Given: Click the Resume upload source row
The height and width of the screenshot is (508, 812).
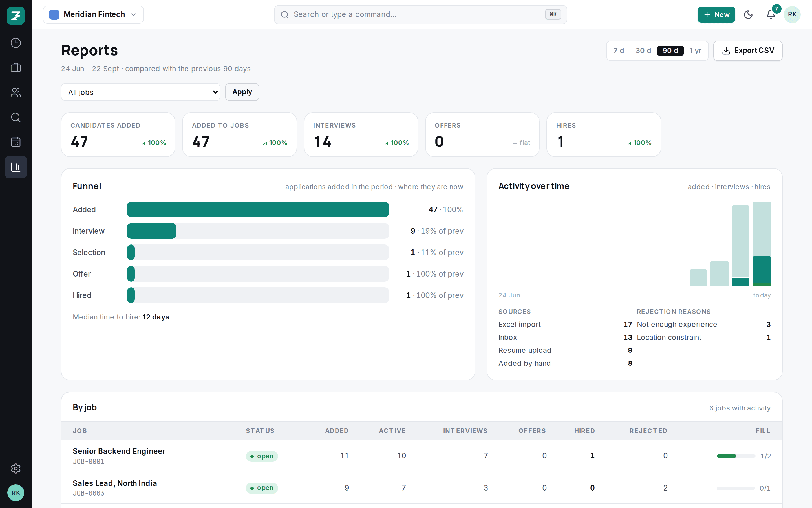Looking at the screenshot, I should pos(565,350).
